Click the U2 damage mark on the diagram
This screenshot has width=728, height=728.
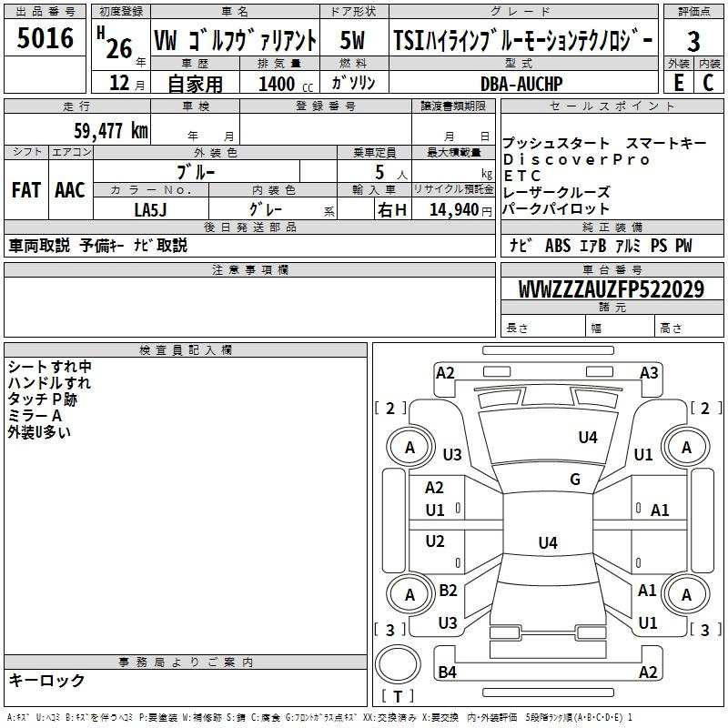click(x=435, y=541)
